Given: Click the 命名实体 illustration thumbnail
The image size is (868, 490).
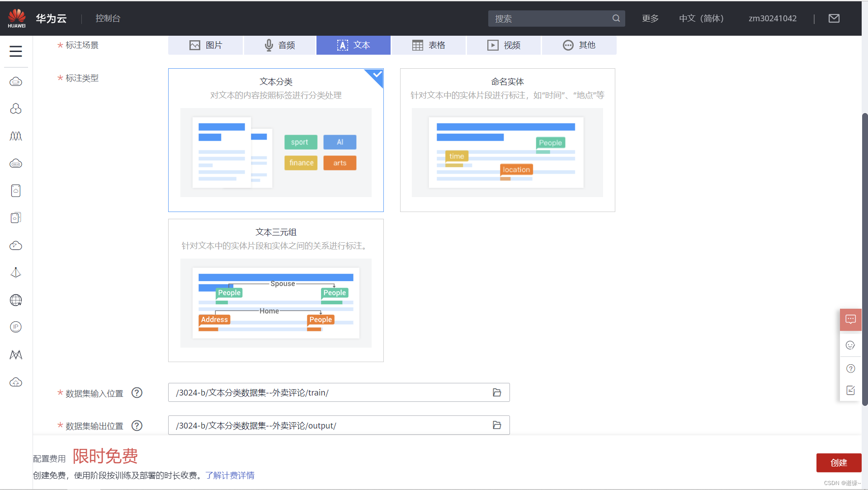Looking at the screenshot, I should point(507,152).
